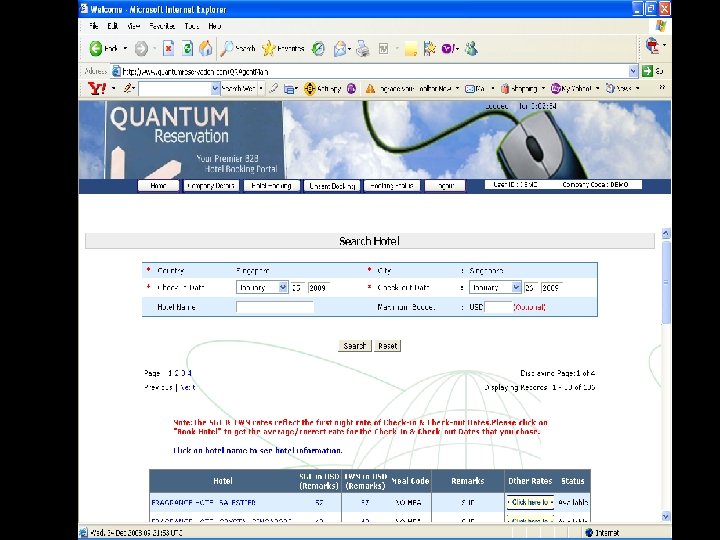This screenshot has width=720, height=540.
Task: Open the Tools menu
Action: pos(191,26)
